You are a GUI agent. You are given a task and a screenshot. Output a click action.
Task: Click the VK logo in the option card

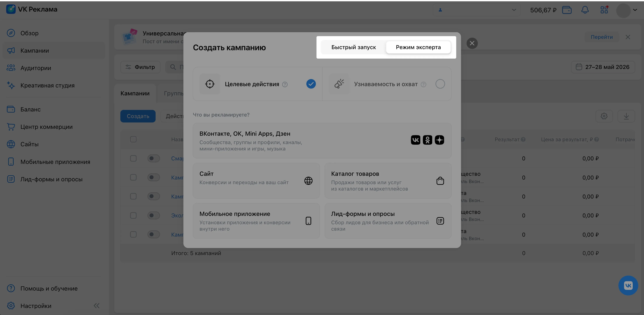coord(416,140)
